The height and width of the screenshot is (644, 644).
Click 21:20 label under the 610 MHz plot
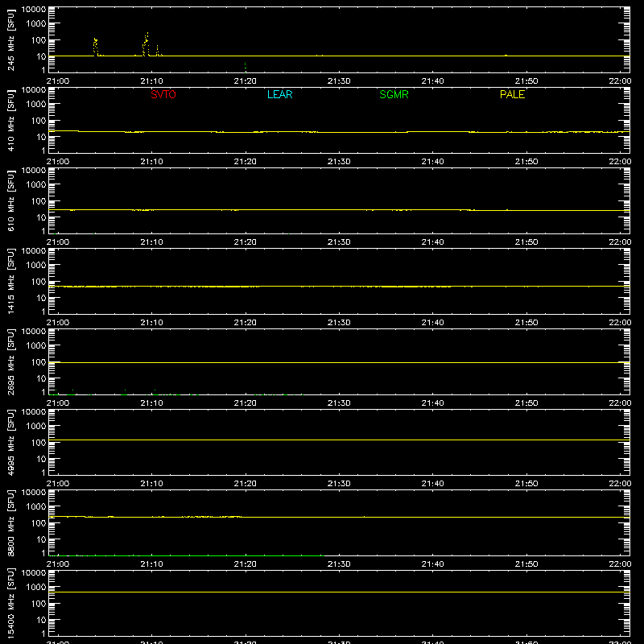tap(246, 242)
